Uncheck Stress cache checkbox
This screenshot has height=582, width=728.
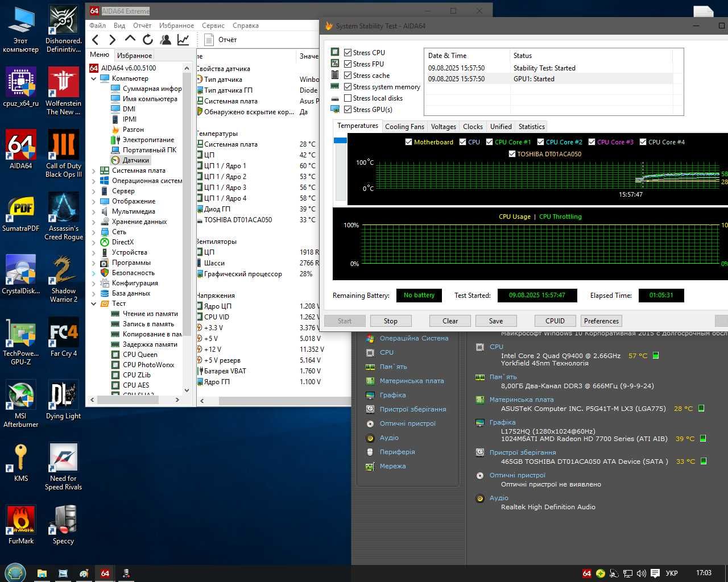(x=348, y=76)
